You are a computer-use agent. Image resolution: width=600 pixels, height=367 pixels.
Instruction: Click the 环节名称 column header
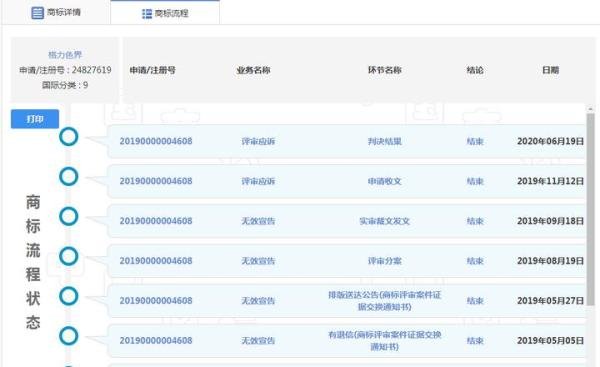click(385, 70)
